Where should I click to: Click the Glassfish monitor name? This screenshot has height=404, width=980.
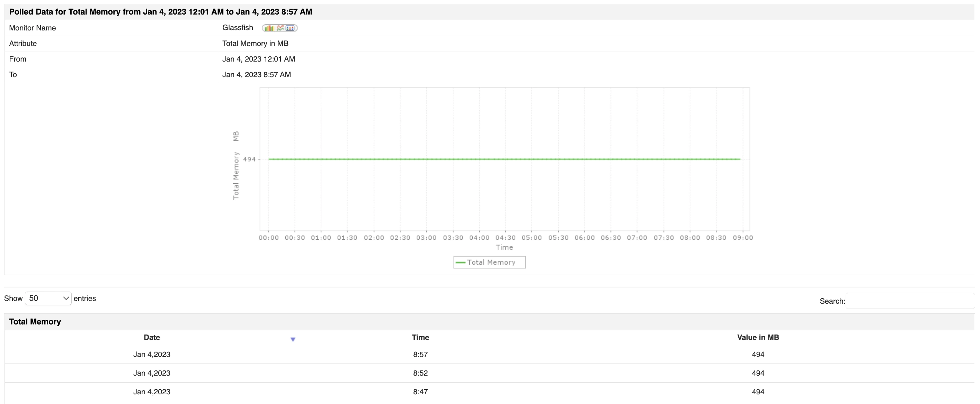(238, 28)
